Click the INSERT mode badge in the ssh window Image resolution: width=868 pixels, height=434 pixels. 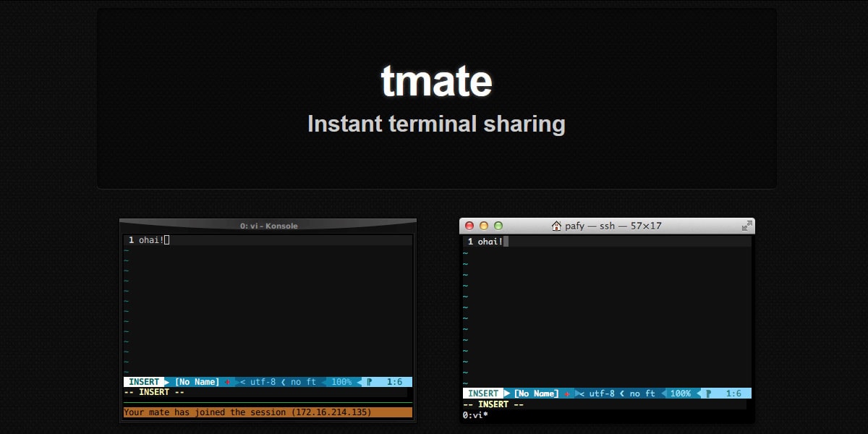point(483,393)
